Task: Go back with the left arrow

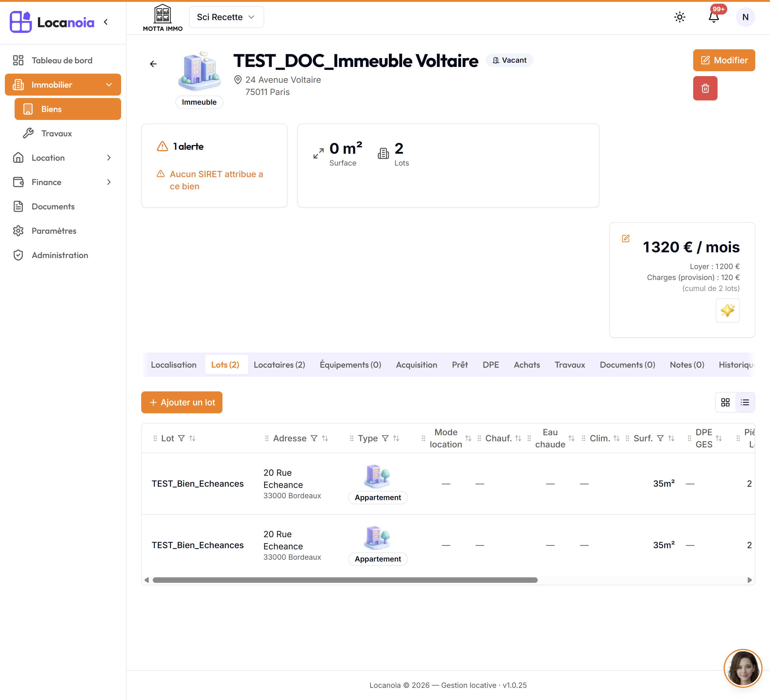Action: coord(153,64)
